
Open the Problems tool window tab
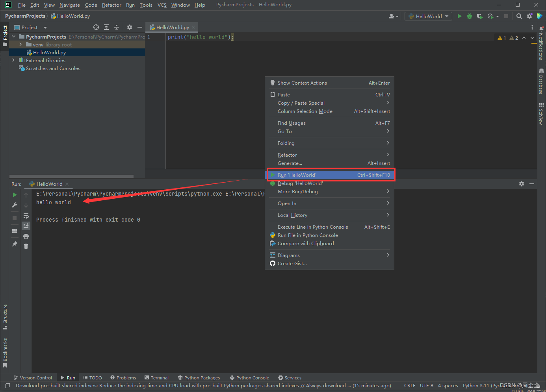coord(123,377)
